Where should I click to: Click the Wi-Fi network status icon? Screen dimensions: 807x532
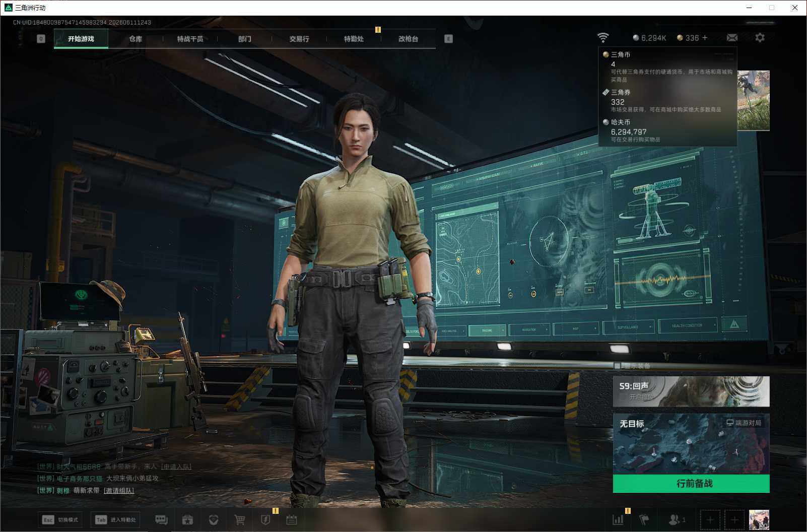pyautogui.click(x=603, y=38)
